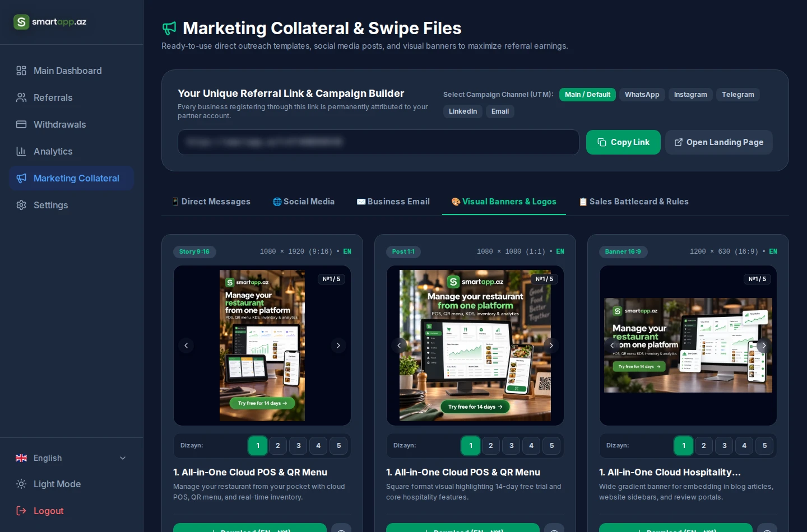Select the Instagram campaign channel
This screenshot has width=807, height=532.
(x=690, y=95)
